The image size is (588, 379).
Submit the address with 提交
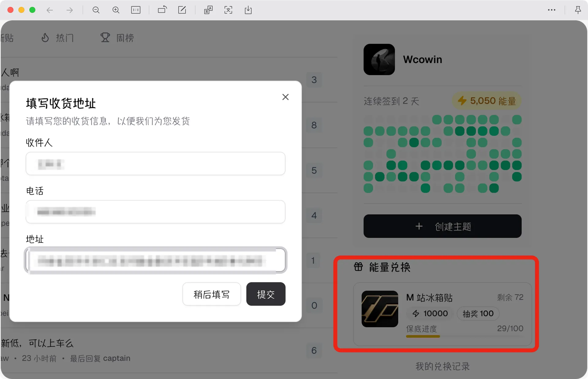click(x=266, y=294)
